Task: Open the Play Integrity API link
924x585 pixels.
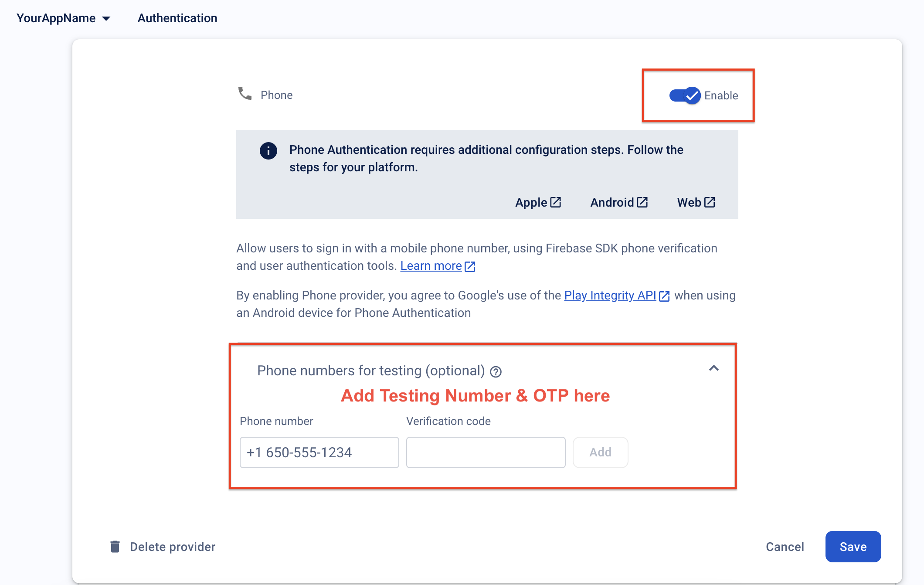Action: pos(610,296)
